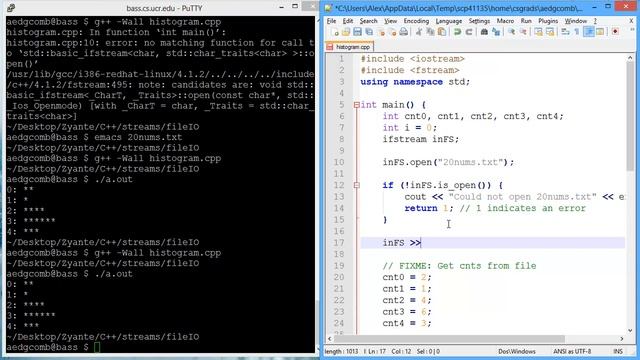Open a file with toolbar folder icon
This screenshot has width=640, height=360.
pos(346,32)
